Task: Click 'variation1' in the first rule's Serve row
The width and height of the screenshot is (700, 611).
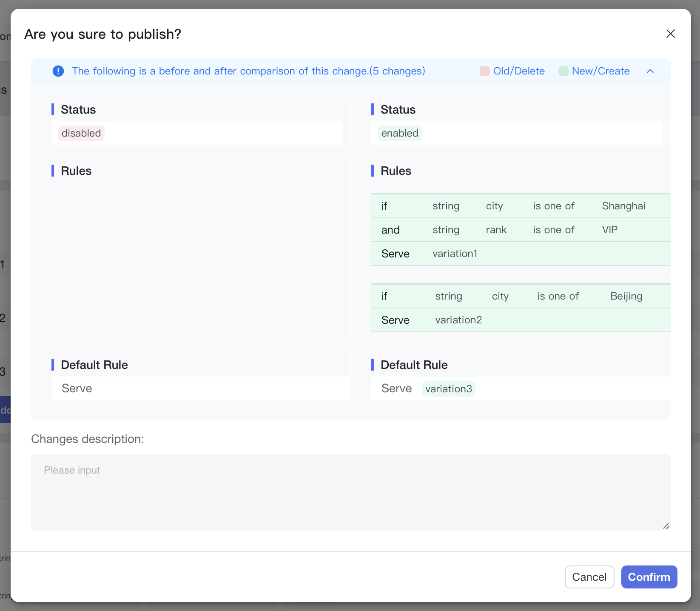Action: coord(455,254)
